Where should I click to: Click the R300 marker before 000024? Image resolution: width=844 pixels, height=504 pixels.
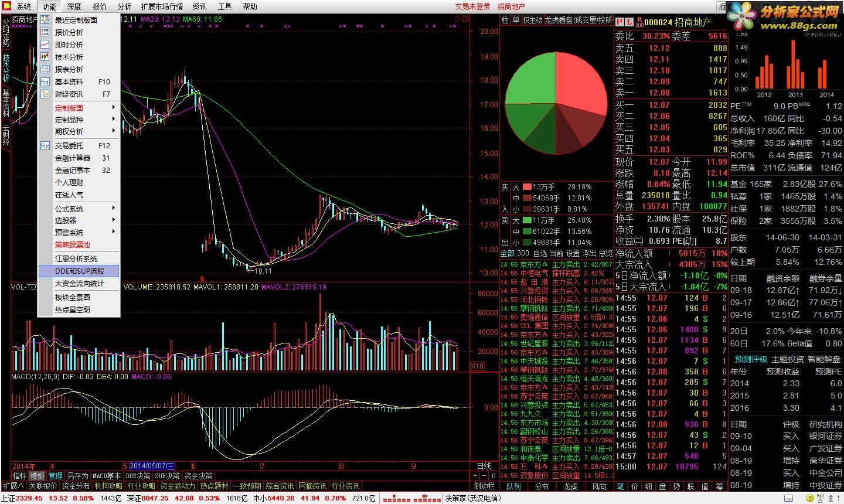(639, 22)
